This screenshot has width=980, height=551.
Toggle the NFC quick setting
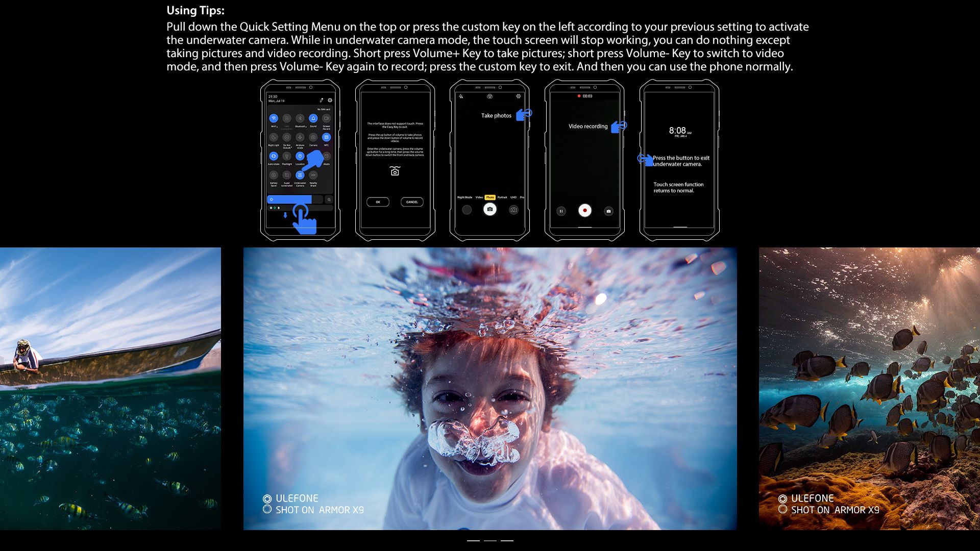tap(327, 137)
